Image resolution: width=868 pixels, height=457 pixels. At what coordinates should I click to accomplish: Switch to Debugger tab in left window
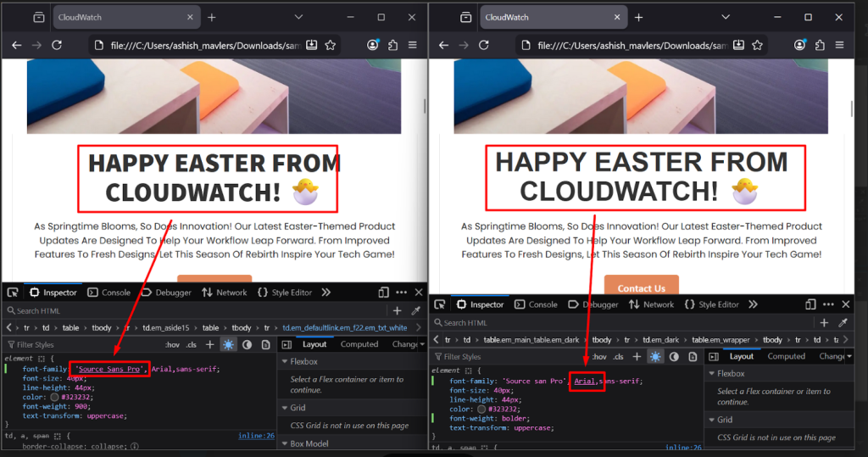click(166, 292)
